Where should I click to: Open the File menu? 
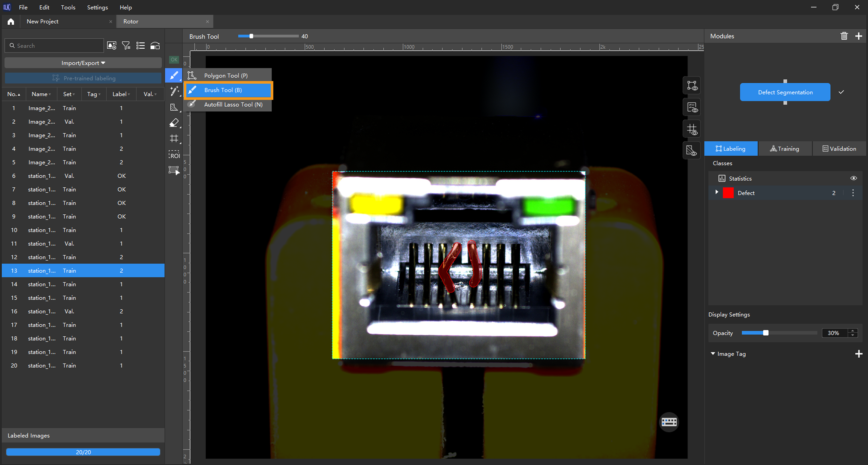click(23, 7)
